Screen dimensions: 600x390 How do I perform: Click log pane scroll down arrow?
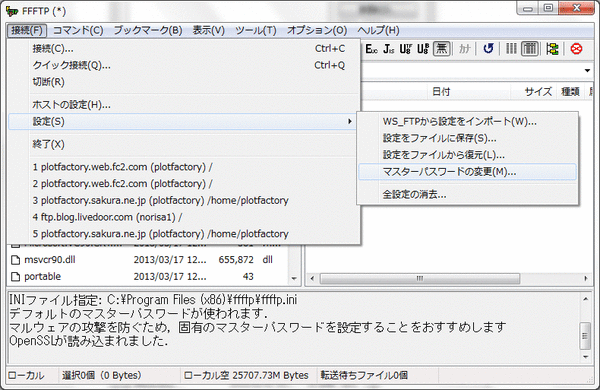(x=585, y=356)
